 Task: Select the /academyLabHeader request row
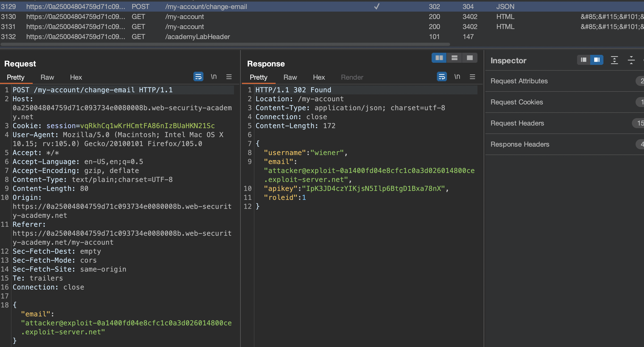[x=197, y=37]
